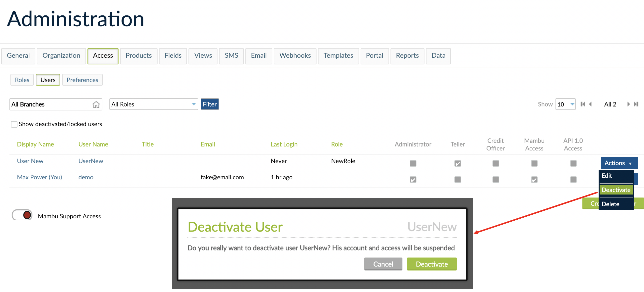Check Show deactivated/locked users

pyautogui.click(x=14, y=124)
